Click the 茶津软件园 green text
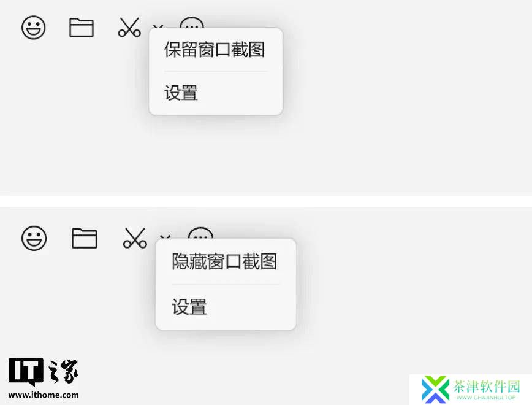This screenshot has height=405, width=532. (x=487, y=387)
